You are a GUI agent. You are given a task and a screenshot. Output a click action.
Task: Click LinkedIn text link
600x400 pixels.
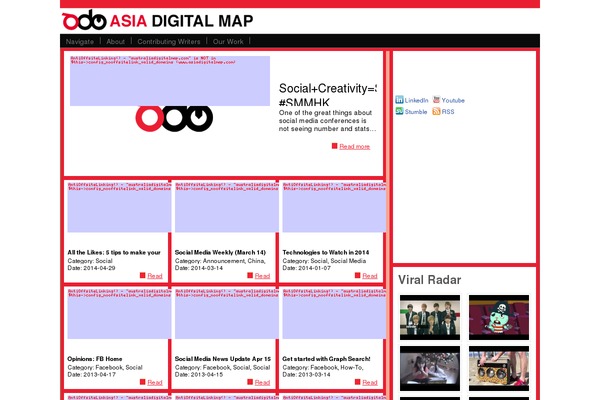[416, 100]
